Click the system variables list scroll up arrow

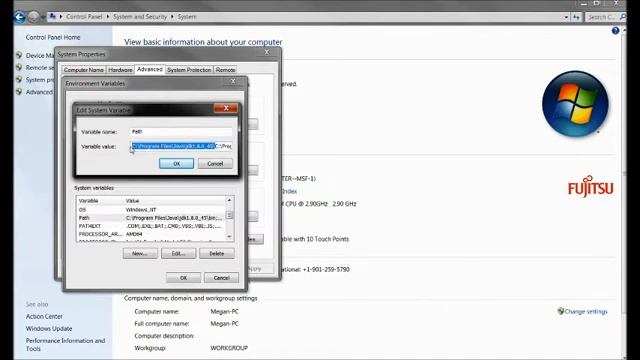229,200
